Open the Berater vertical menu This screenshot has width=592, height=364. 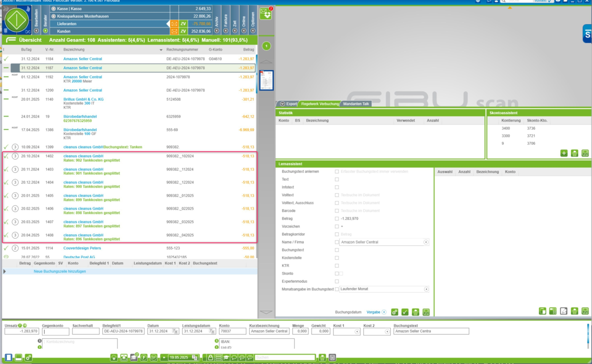pos(45,20)
